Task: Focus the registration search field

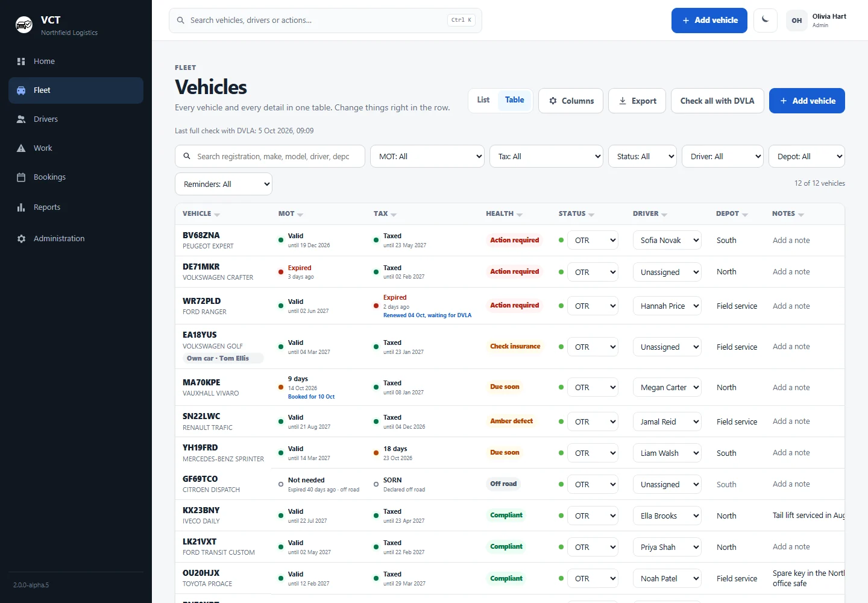Action: pos(270,156)
